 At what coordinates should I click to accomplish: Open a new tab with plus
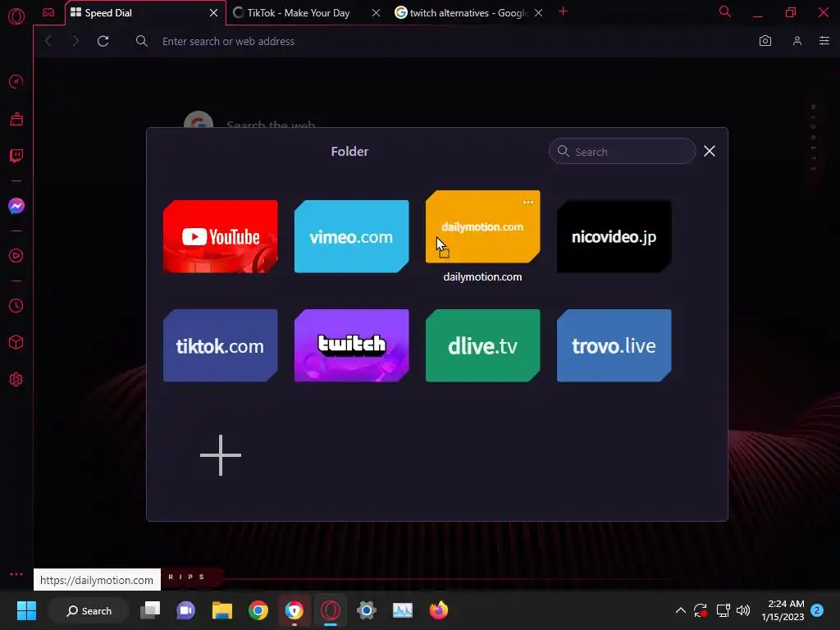click(563, 11)
